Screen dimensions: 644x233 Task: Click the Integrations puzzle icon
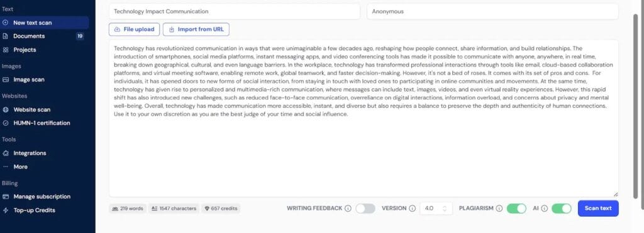click(x=5, y=153)
